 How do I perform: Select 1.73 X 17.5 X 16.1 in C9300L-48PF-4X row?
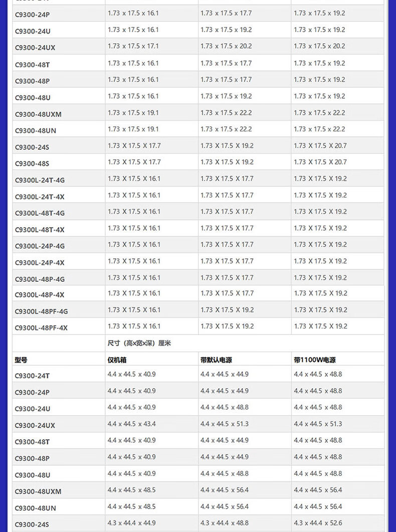coord(134,326)
